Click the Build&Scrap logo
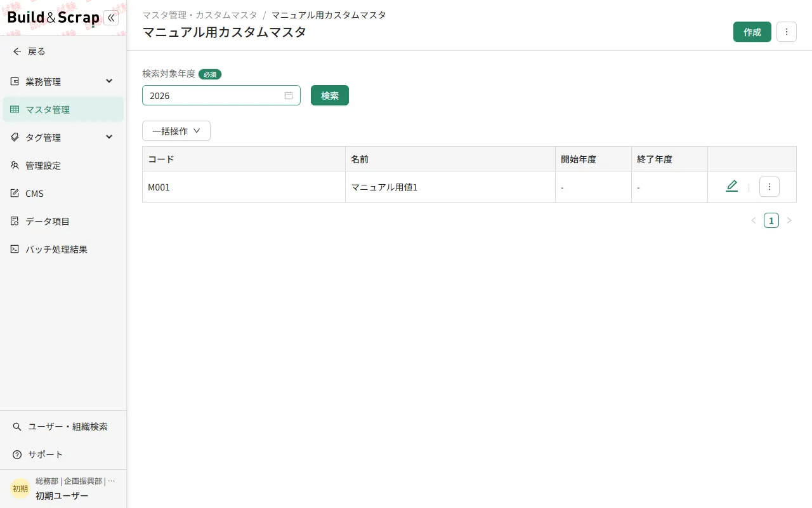The width and height of the screenshot is (812, 508). tap(53, 18)
